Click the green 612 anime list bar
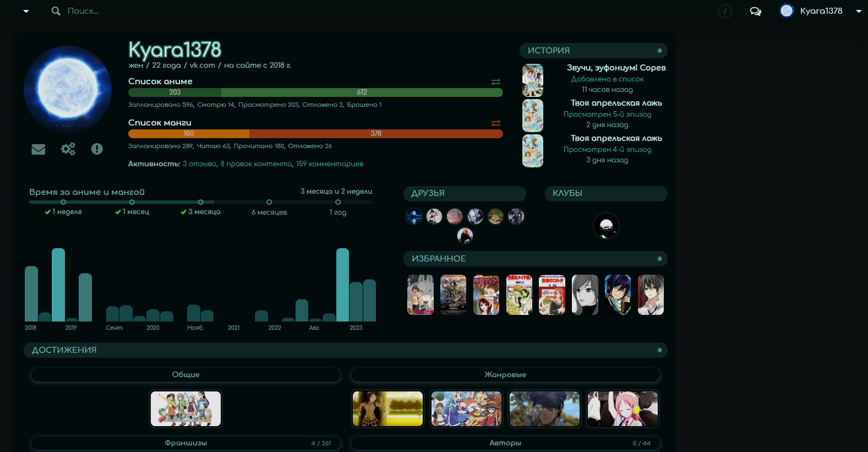This screenshot has height=452, width=868. (x=362, y=92)
